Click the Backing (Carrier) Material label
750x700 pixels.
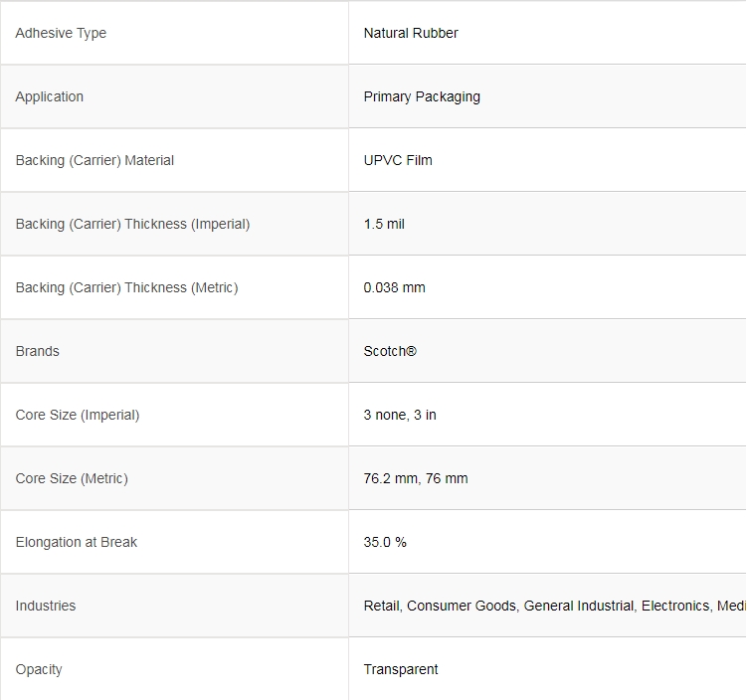coord(94,160)
